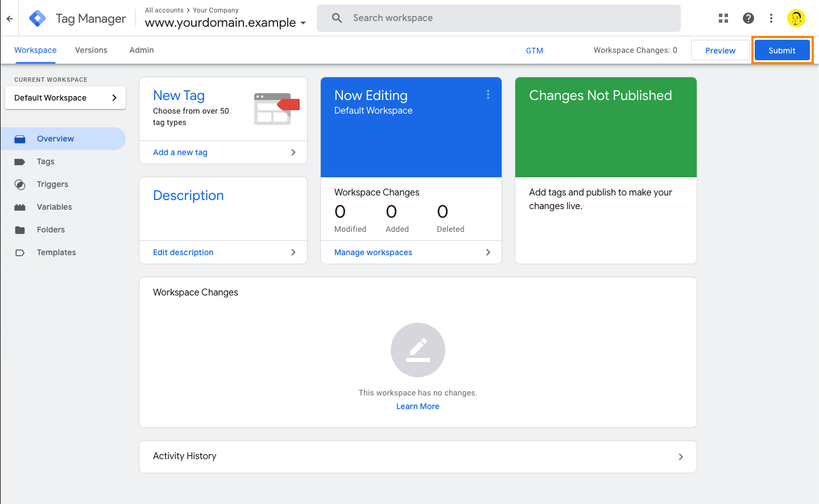Switch to the Workspace tab
Image resolution: width=819 pixels, height=504 pixels.
[35, 50]
